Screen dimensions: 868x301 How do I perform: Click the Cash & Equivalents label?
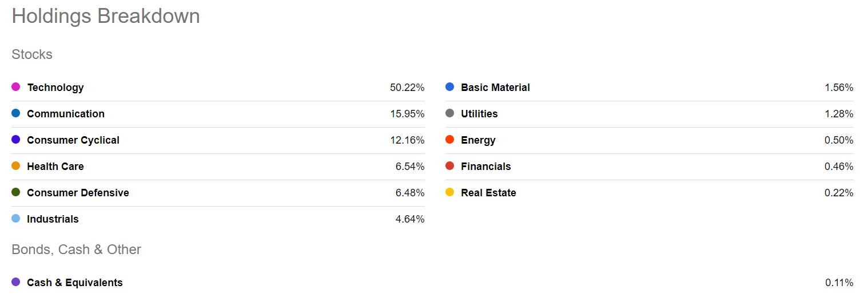click(x=75, y=283)
